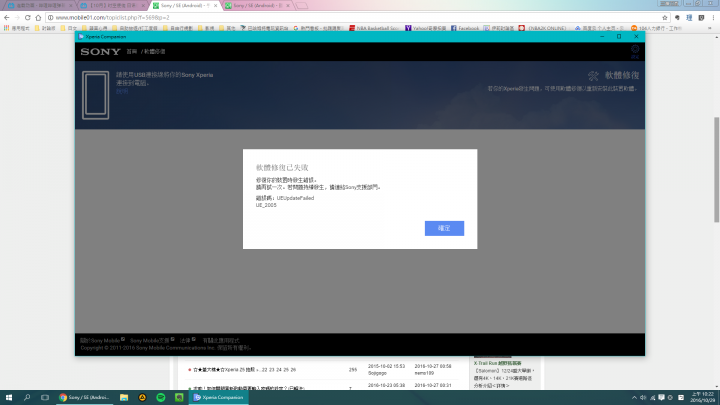Bookmark this page with the star icon
The width and height of the screenshot is (720, 405).
664,17
